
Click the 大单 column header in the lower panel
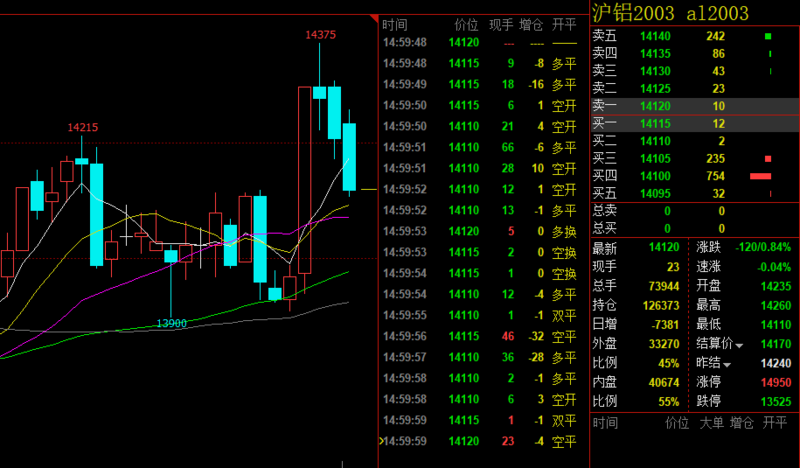coord(711,423)
